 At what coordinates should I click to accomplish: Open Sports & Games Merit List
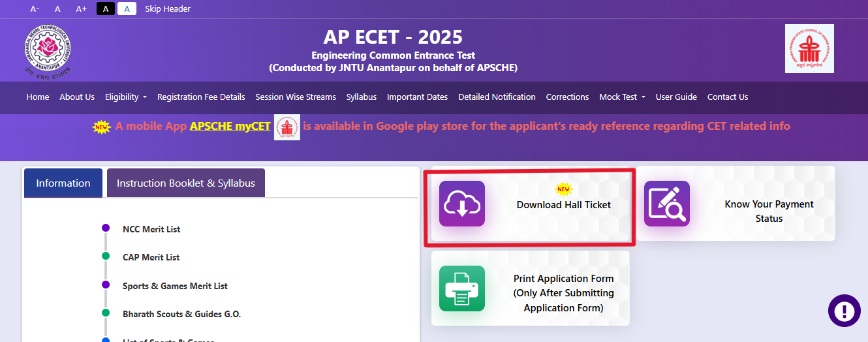click(175, 286)
